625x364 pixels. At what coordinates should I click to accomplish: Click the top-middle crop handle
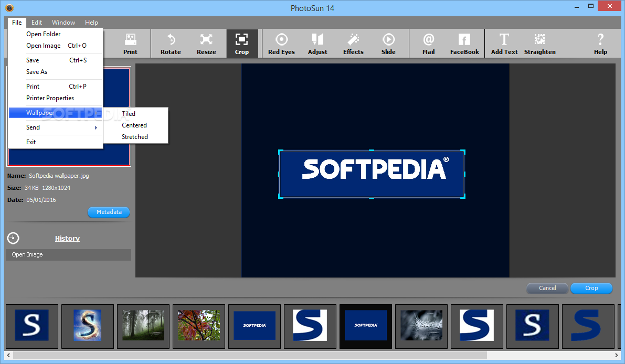tap(372, 151)
